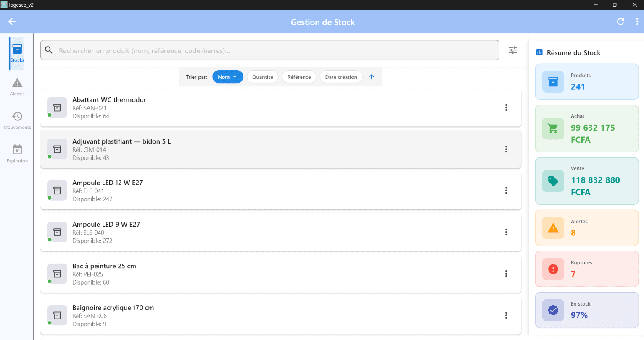
Task: Open the Ampoule LED 12 W E27 item
Action: [281, 191]
